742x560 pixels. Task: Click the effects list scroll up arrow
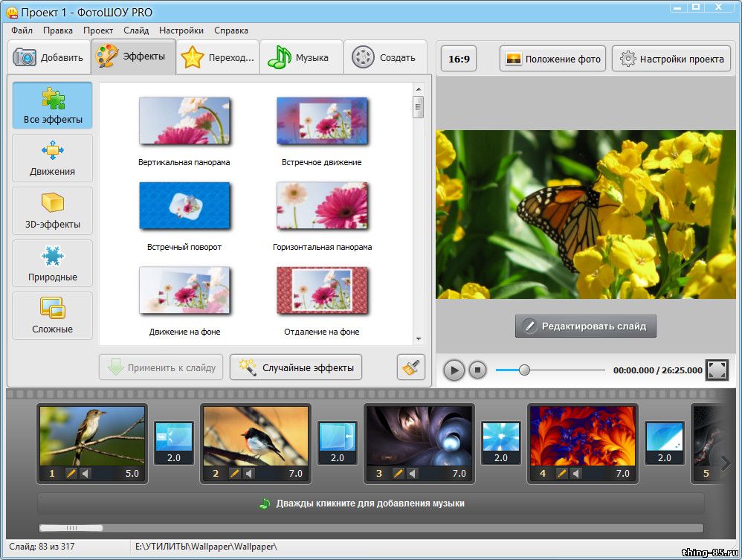(419, 89)
